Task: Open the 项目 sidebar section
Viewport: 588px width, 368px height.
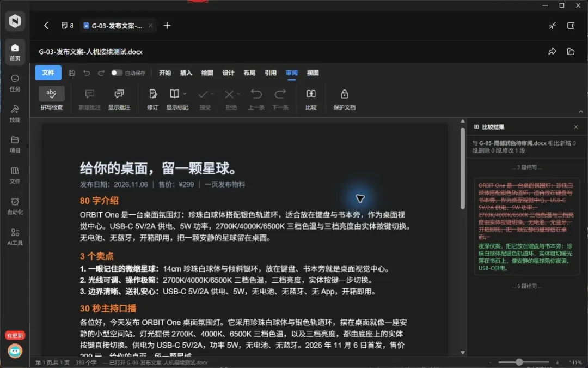Action: [x=15, y=144]
